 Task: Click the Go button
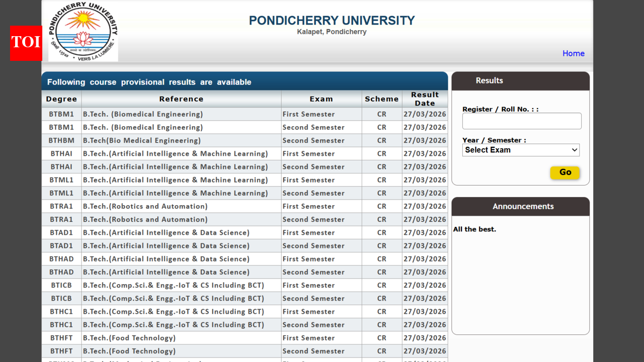(565, 172)
